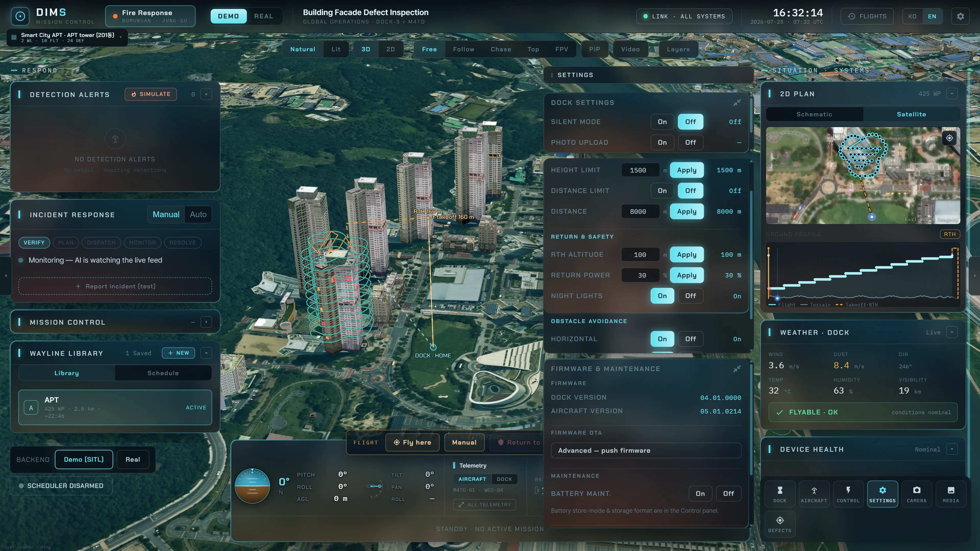Open the Media panel icon

[x=951, y=494]
